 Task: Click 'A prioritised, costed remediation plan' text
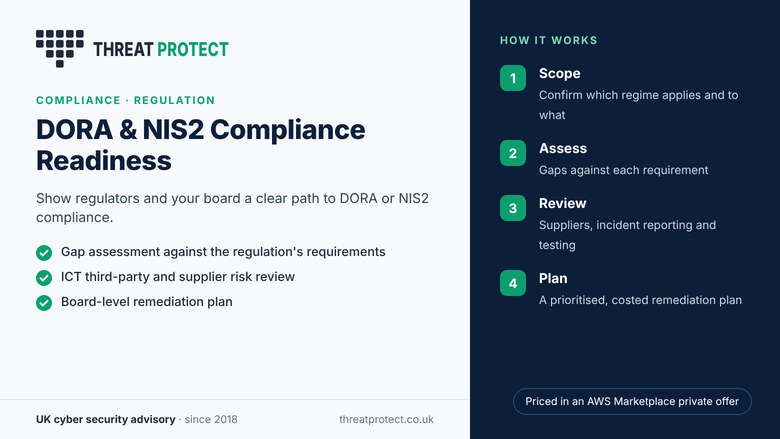pyautogui.click(x=641, y=300)
